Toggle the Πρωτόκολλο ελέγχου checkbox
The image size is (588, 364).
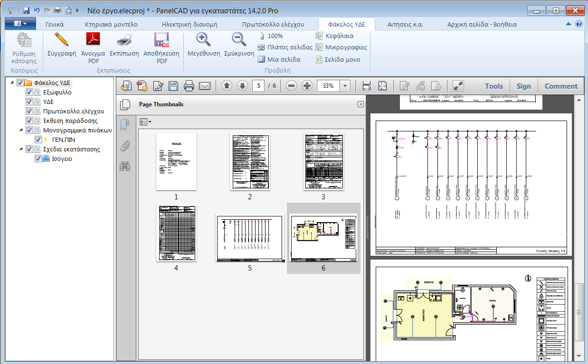(29, 111)
